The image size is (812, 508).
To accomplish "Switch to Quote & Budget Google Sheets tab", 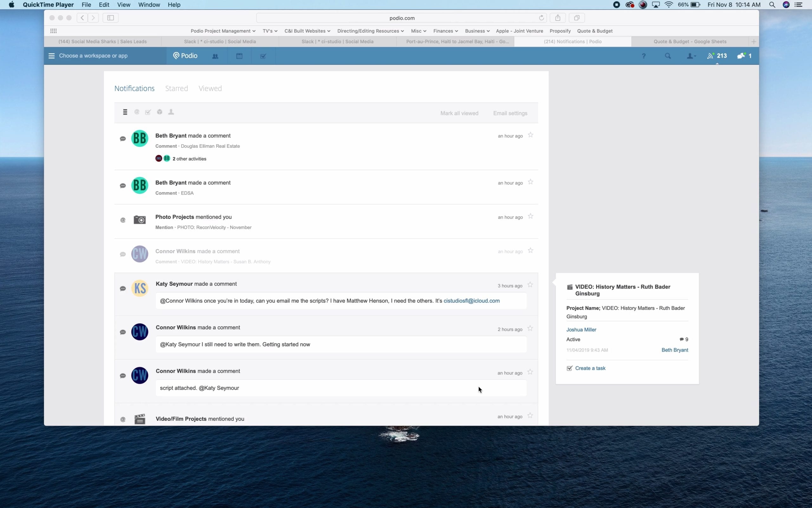I will (x=690, y=42).
